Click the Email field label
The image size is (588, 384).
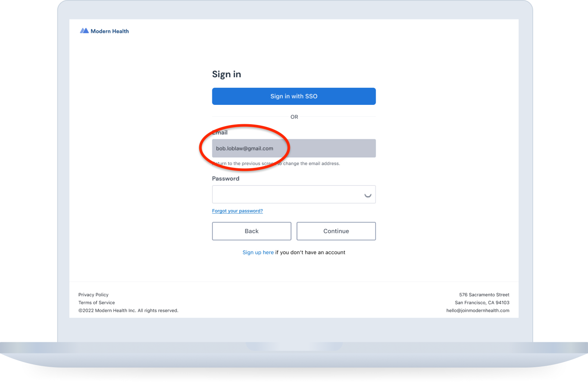(220, 133)
